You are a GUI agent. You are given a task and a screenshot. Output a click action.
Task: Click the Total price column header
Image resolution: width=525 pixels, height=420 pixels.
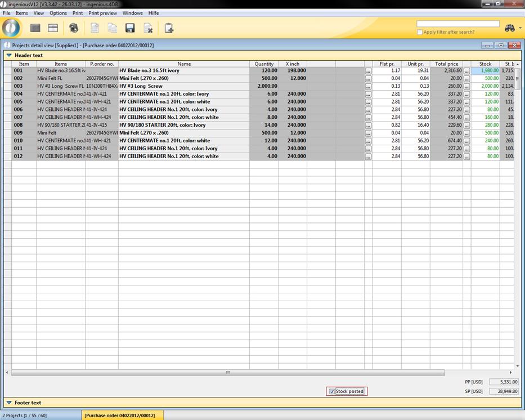coord(446,64)
